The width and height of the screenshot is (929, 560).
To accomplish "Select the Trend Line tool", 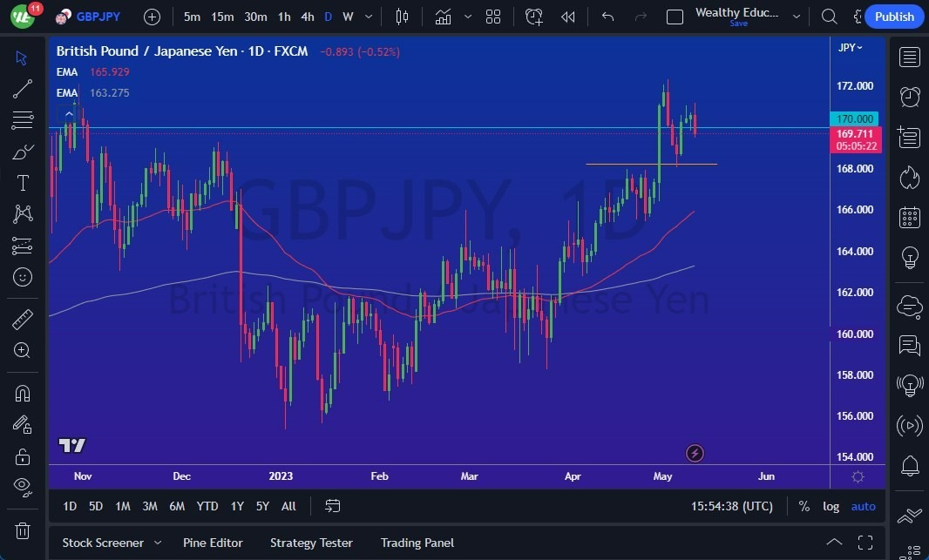I will pos(23,88).
